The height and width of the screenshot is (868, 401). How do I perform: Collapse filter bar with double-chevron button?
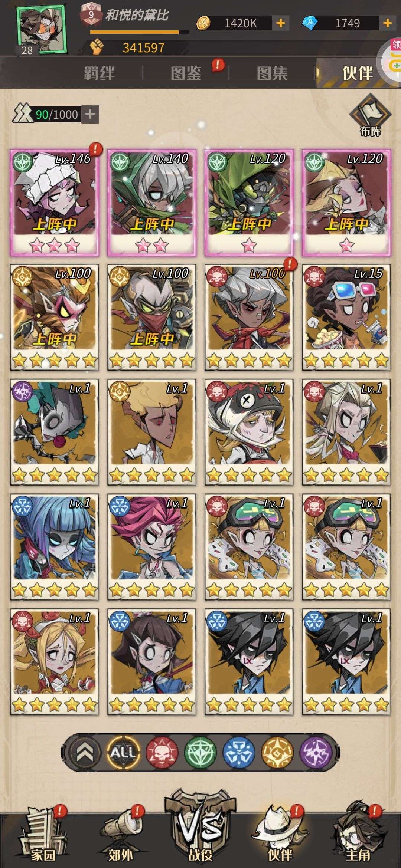coord(85,753)
